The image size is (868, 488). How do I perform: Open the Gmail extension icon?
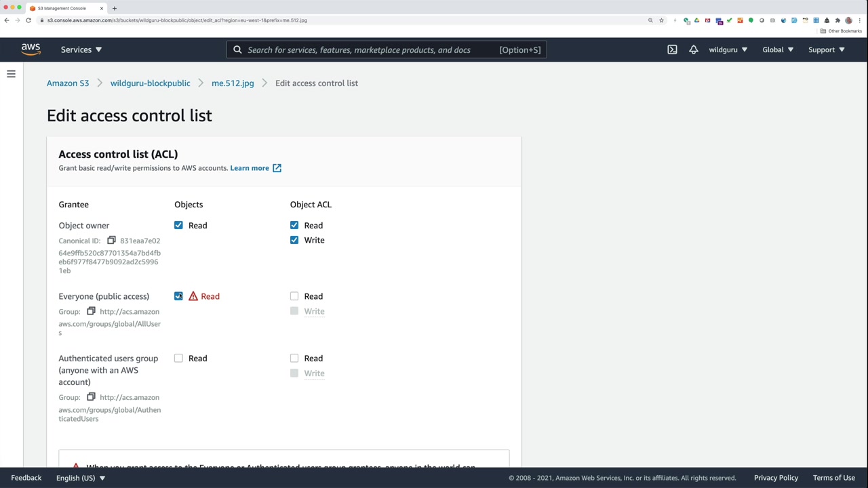[x=707, y=20]
